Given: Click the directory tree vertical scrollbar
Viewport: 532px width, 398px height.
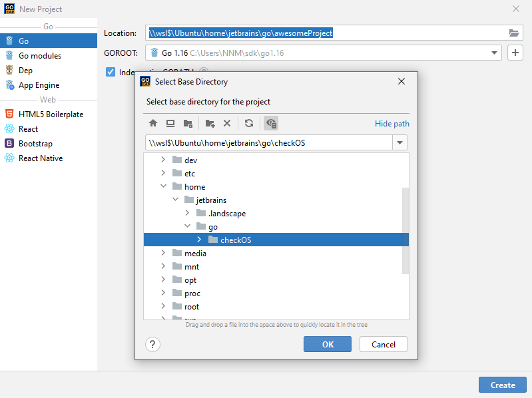Looking at the screenshot, I should [x=405, y=230].
